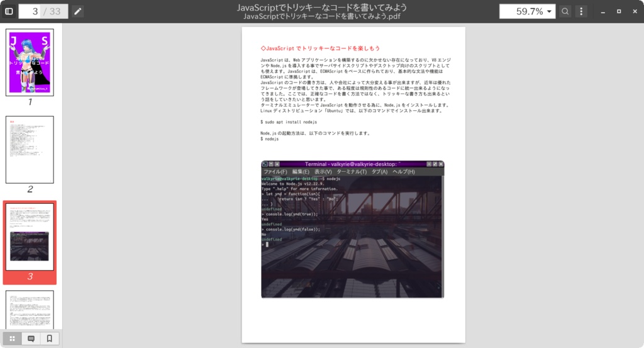Select page 1 cover thumbnail

[30, 62]
